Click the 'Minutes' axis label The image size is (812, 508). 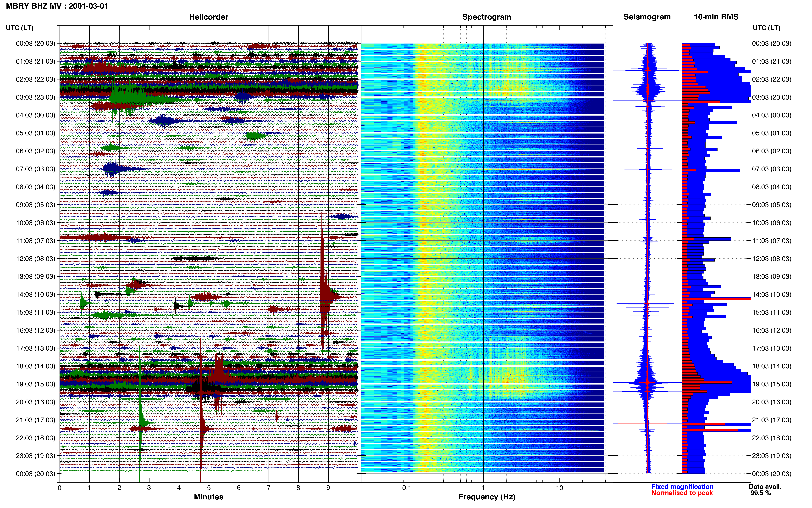coord(209,497)
